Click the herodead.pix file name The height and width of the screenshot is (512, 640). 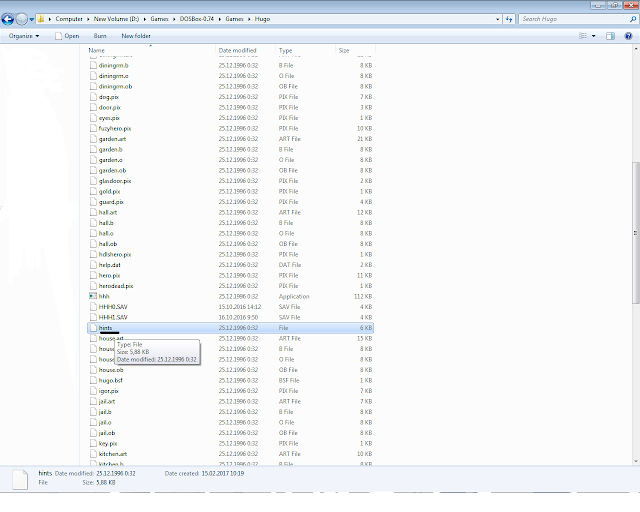[x=116, y=286]
